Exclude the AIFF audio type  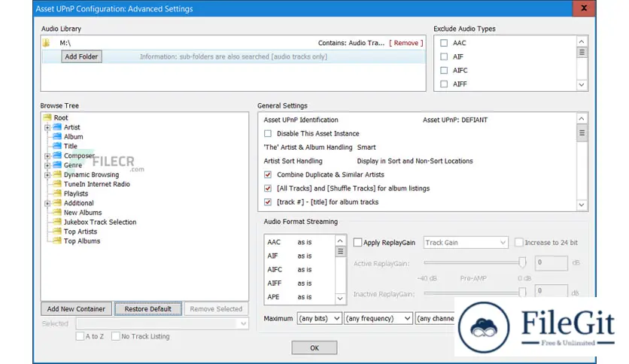(x=444, y=83)
